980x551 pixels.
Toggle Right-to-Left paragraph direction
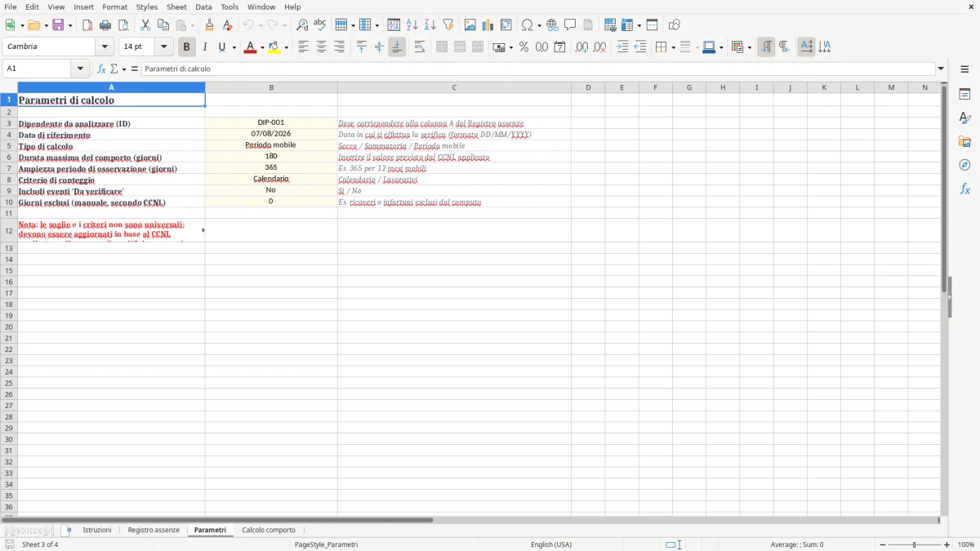click(784, 47)
